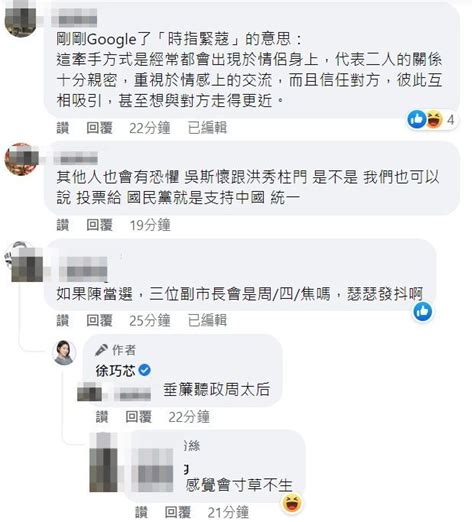Like the 三位副市長 comment
The height and width of the screenshot is (522, 474).
(x=63, y=320)
